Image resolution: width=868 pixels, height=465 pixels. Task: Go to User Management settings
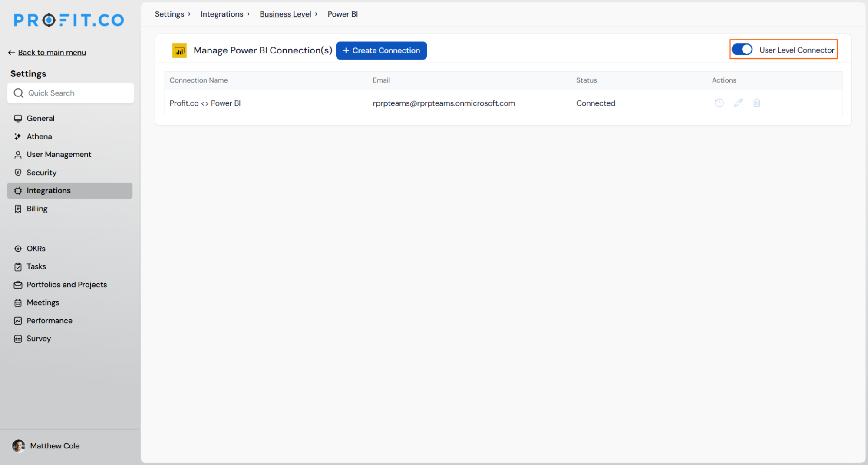click(x=69, y=154)
